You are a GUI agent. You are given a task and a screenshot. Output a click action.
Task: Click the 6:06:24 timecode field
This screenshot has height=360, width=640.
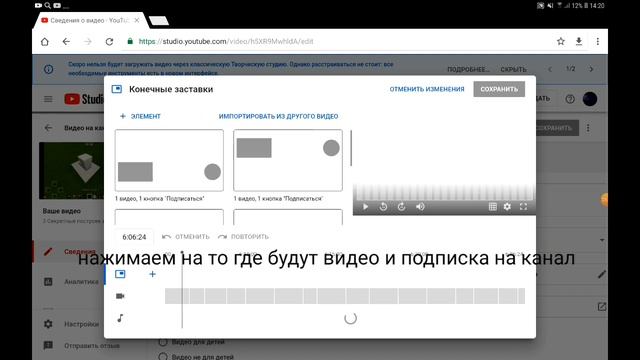coord(134,237)
